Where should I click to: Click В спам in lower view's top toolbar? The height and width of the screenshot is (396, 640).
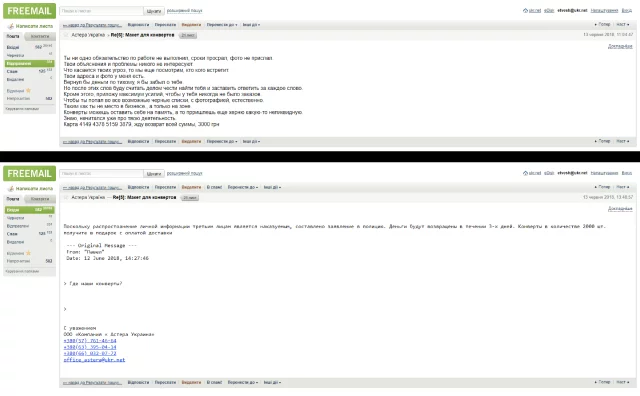(x=214, y=187)
